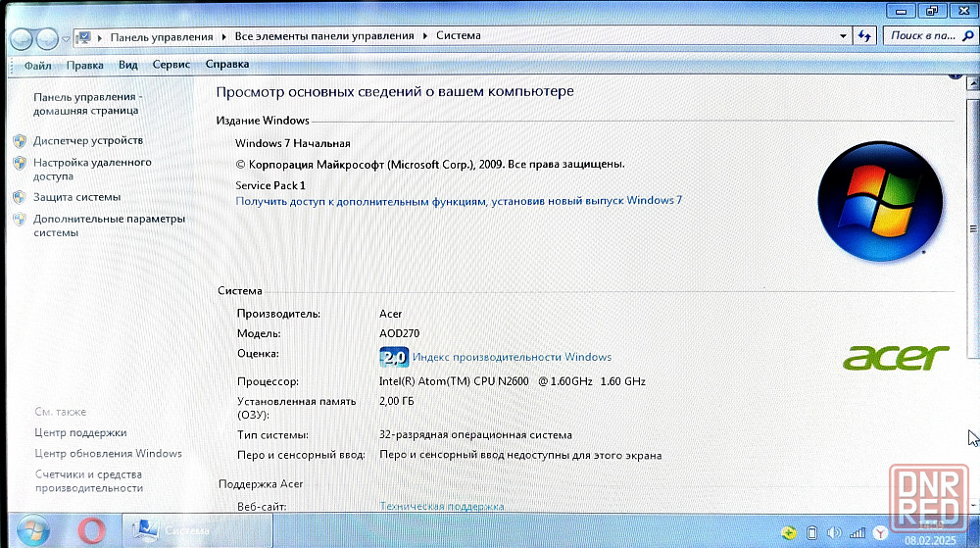
Task: Click the Windows logo orb image
Action: click(880, 201)
